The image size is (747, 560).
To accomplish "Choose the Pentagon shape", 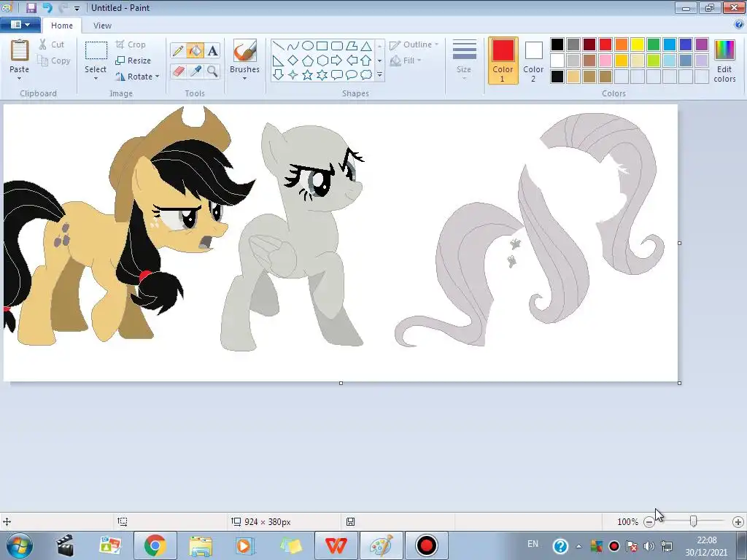I will click(308, 61).
